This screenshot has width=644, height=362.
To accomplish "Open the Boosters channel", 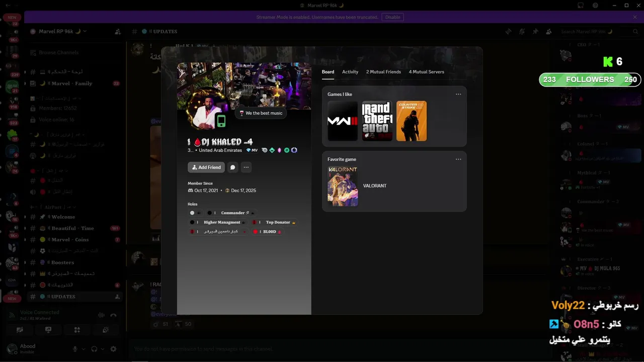I will [x=75, y=262].
